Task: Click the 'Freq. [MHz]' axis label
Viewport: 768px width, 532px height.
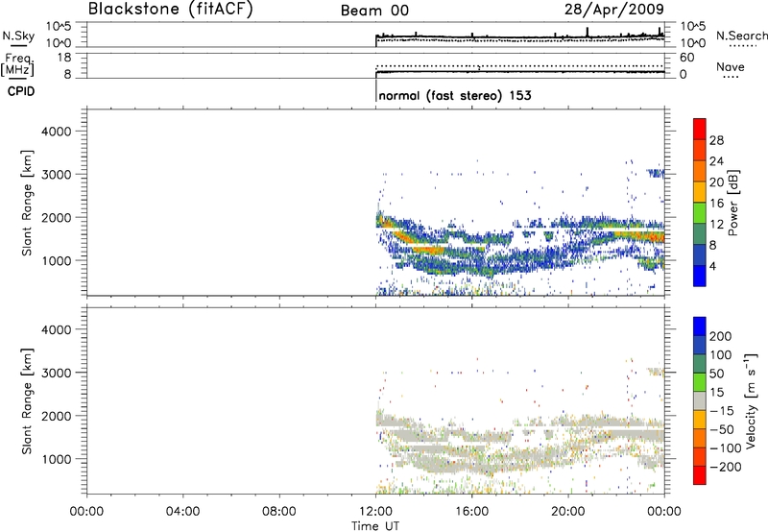Action: click(x=17, y=64)
